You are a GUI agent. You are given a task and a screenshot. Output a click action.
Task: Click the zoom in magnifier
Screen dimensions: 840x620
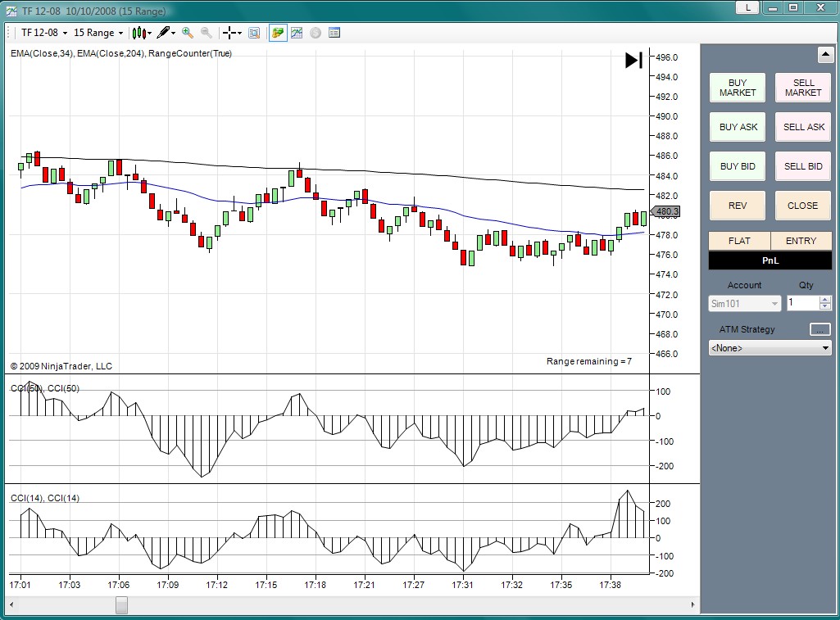point(188,33)
